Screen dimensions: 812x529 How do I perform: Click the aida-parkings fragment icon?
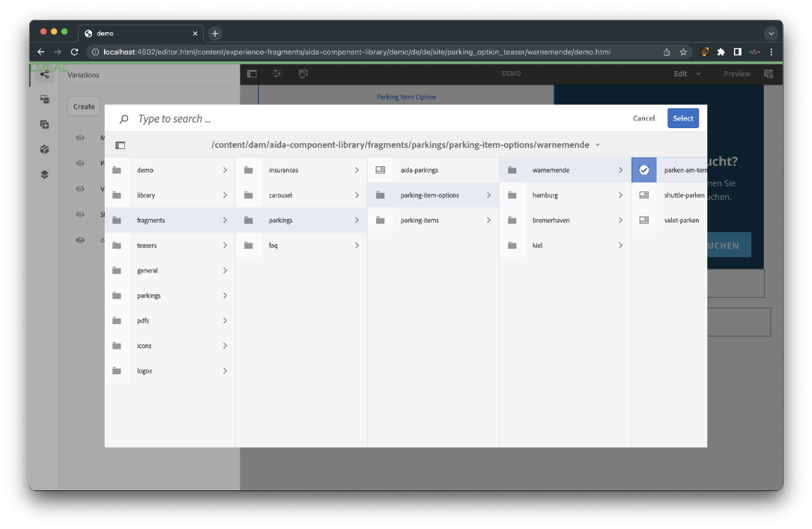tap(380, 170)
